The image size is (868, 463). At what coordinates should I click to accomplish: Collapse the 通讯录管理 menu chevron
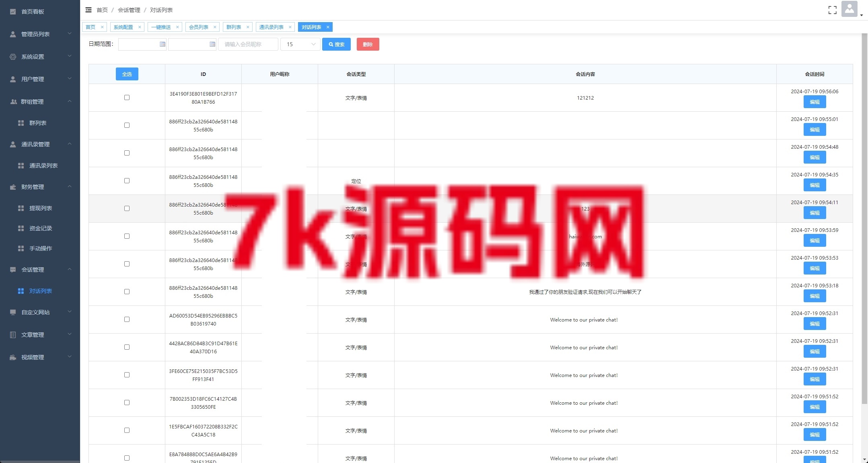click(70, 144)
